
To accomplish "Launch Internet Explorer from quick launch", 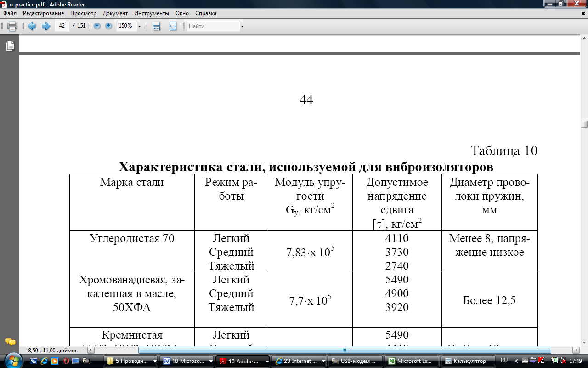I will tap(44, 361).
